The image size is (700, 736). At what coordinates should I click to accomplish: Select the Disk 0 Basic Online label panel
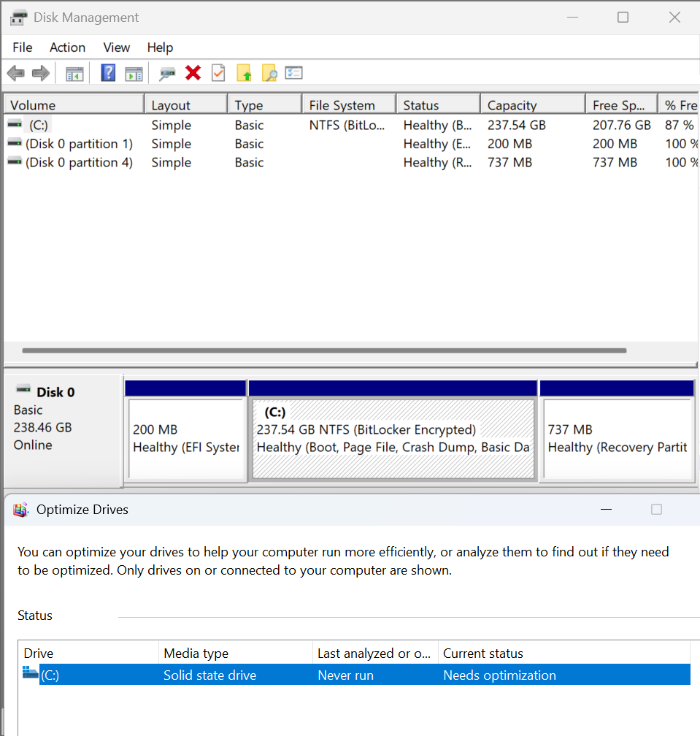64,431
